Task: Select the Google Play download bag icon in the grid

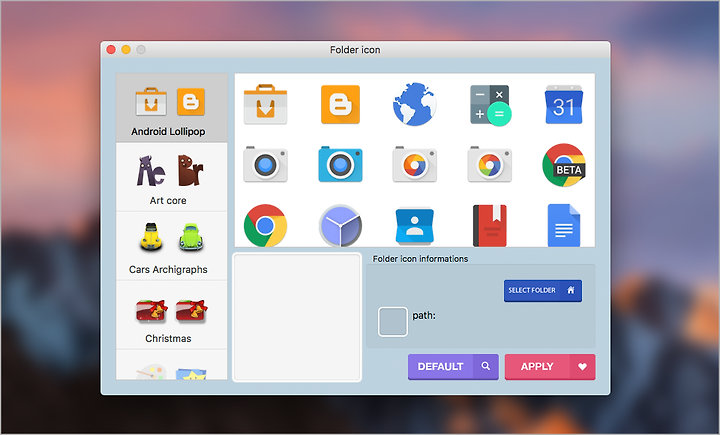Action: 265,104
